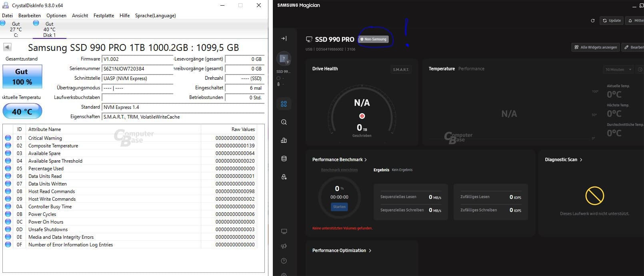
Task: Click the refresh icon next to Update
Action: coord(592,20)
